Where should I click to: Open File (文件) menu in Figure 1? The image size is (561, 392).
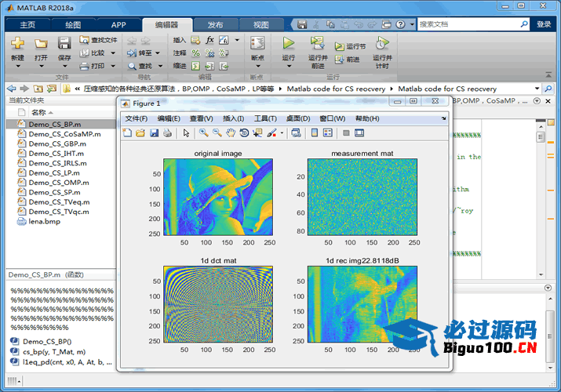coord(136,118)
